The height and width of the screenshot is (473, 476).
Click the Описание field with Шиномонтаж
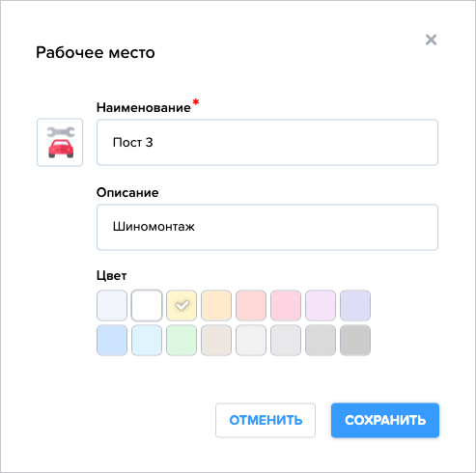pyautogui.click(x=267, y=227)
